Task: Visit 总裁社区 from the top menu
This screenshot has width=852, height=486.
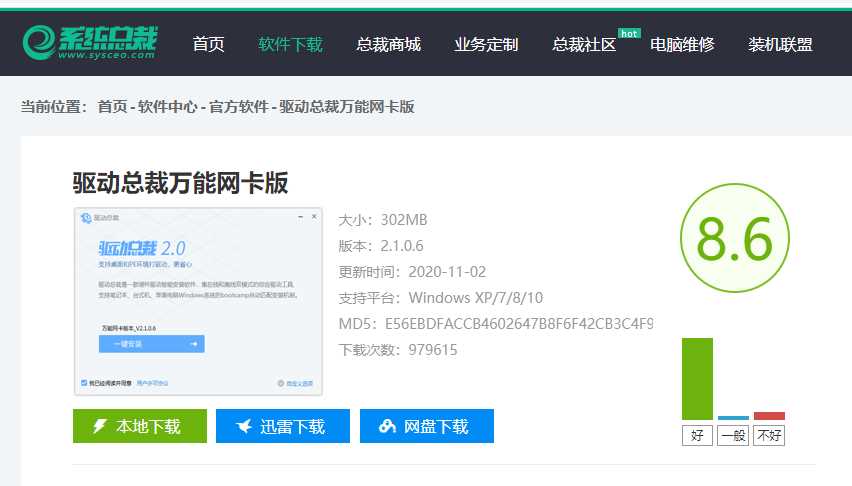Action: 584,44
